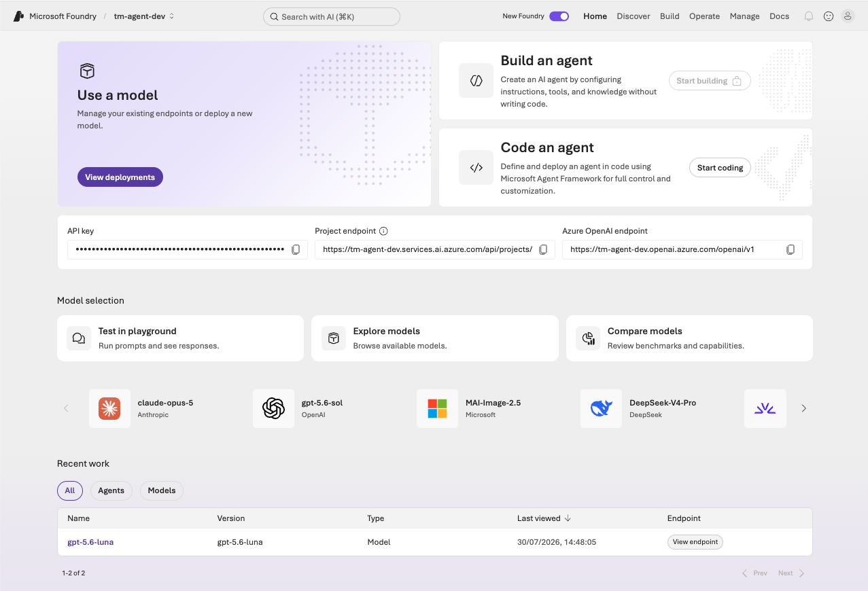
Task: Copy the Azure OpenAI endpoint URL
Action: pos(791,249)
